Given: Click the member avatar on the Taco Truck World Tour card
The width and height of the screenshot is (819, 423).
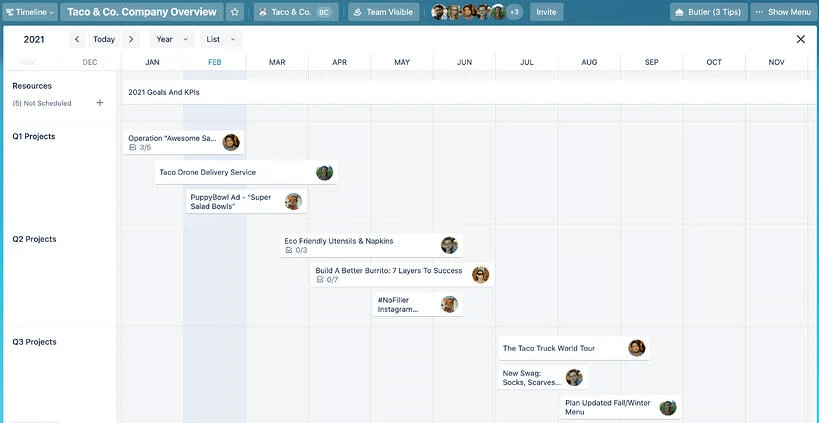Looking at the screenshot, I should tap(637, 348).
